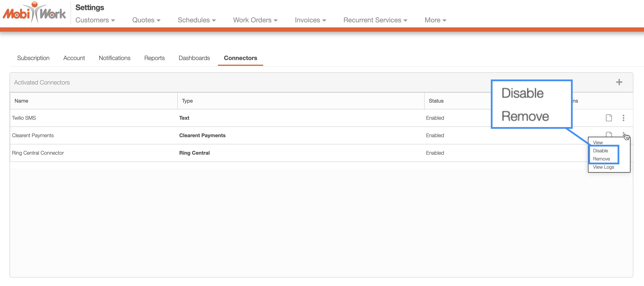Click the plus icon to add connector
644x286 pixels.
pyautogui.click(x=619, y=82)
